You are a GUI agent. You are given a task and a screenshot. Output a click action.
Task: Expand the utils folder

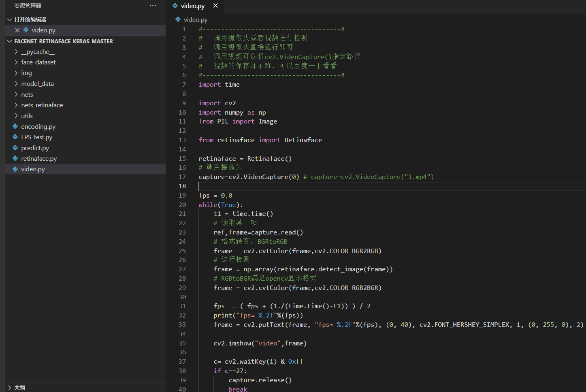click(x=16, y=116)
